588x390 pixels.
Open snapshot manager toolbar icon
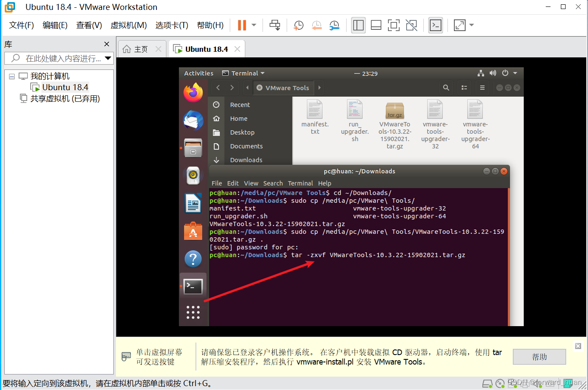334,25
